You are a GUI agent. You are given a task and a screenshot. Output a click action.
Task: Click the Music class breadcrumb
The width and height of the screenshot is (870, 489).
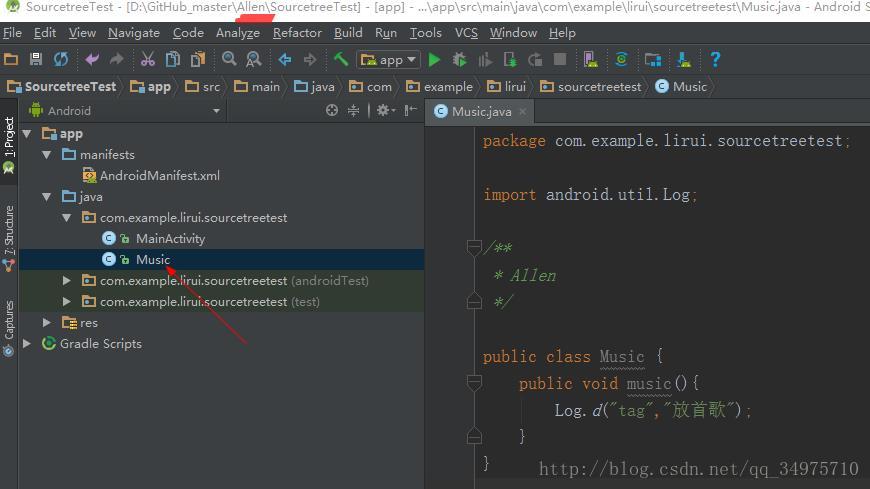click(681, 87)
